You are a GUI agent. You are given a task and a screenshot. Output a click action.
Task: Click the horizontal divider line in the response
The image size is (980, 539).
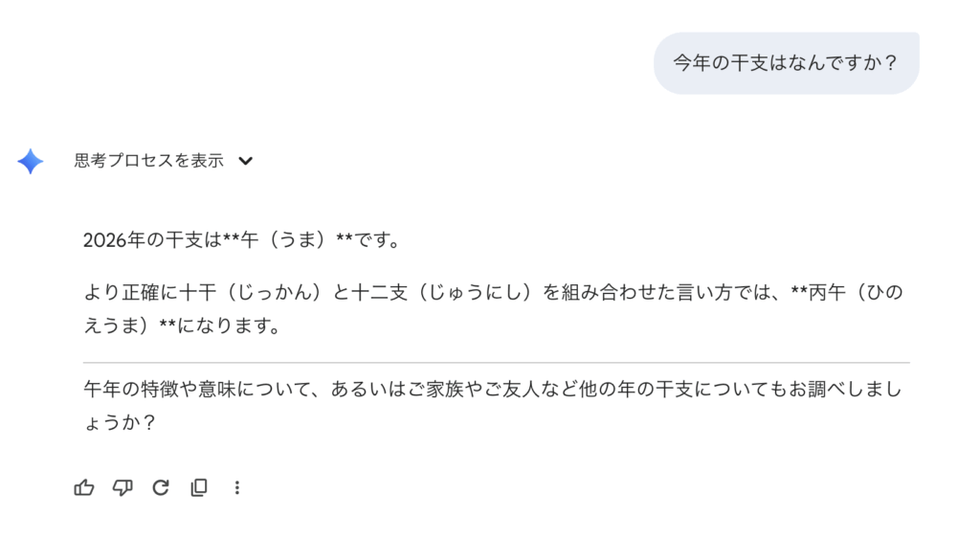[496, 363]
